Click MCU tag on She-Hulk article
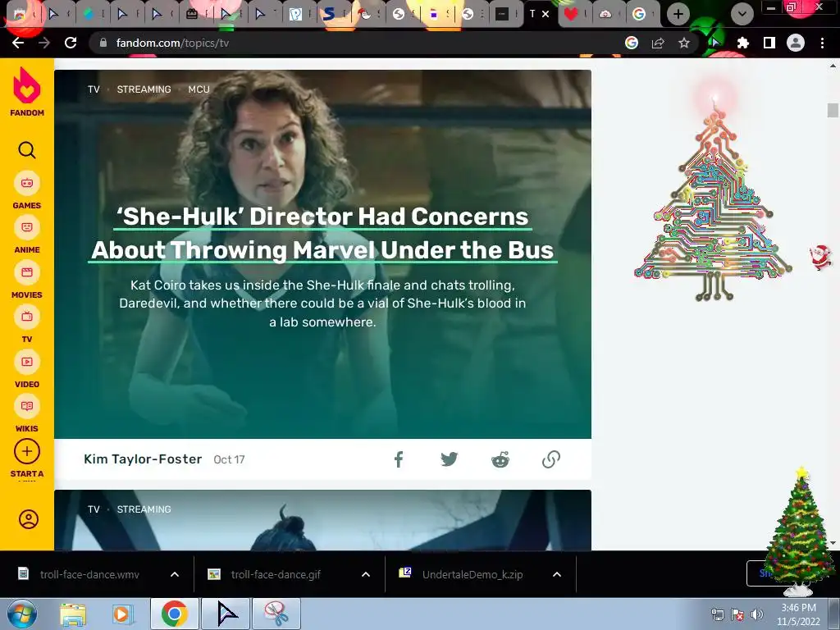 199,89
